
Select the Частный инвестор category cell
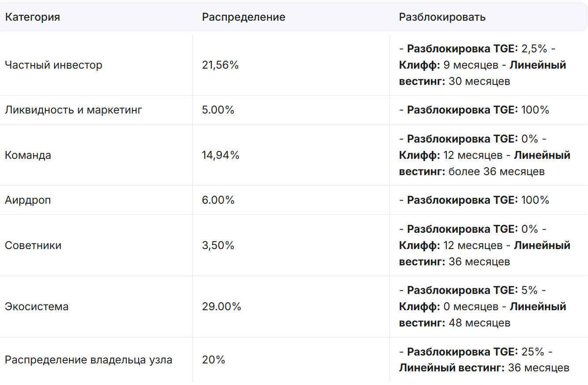click(x=54, y=65)
